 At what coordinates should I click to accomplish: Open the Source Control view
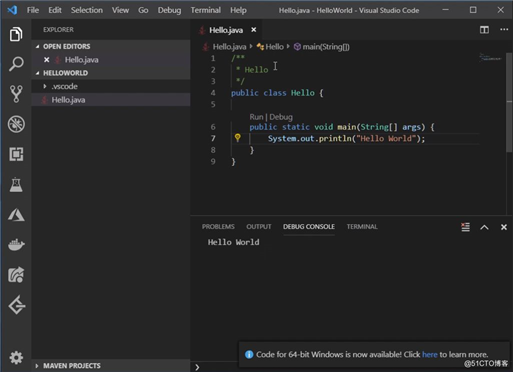pyautogui.click(x=16, y=94)
